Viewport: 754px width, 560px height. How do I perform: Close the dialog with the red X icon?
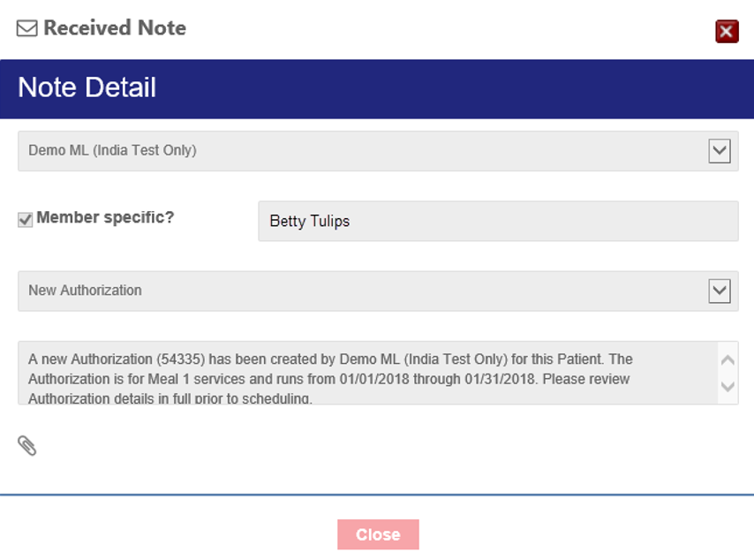coord(727,32)
